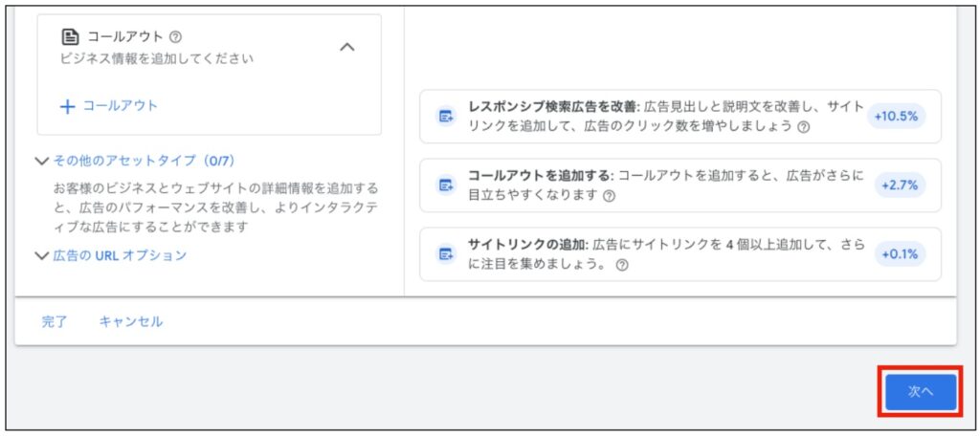Click icon on コールアウトを追加する card

(445, 185)
